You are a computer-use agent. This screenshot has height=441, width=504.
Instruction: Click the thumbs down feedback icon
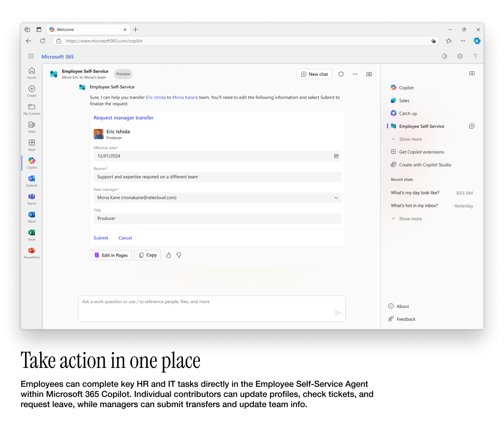tap(179, 255)
